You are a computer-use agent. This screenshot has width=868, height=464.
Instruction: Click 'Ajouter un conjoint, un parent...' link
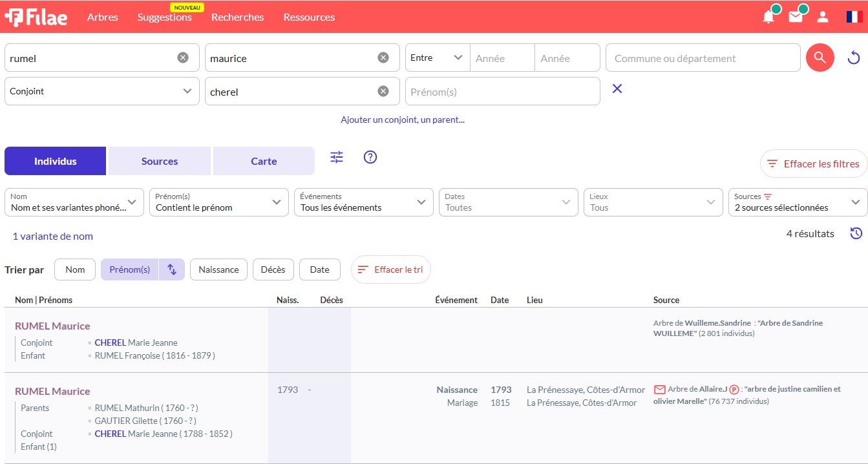tap(403, 120)
